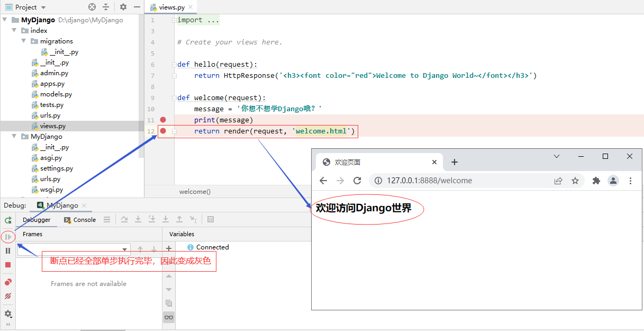The width and height of the screenshot is (644, 331).
Task: Open the browser three-dot menu
Action: [x=630, y=181]
